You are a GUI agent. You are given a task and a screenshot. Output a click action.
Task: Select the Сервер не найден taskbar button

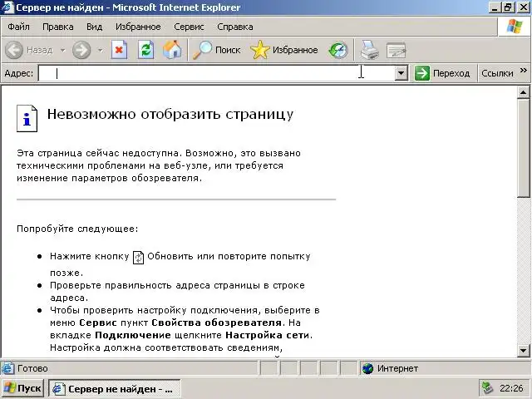(x=115, y=388)
